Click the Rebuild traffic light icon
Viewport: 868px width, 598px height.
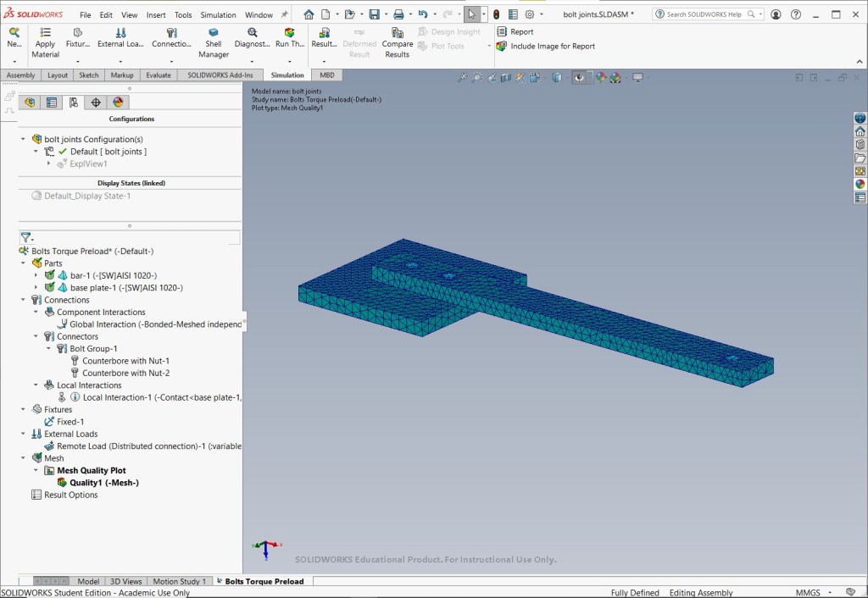pos(497,14)
